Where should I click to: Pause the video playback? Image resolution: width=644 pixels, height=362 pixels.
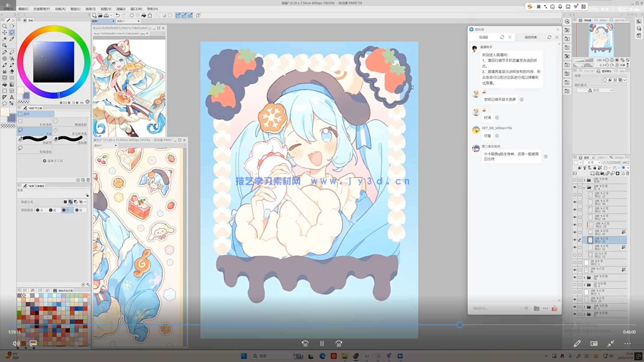(322, 344)
